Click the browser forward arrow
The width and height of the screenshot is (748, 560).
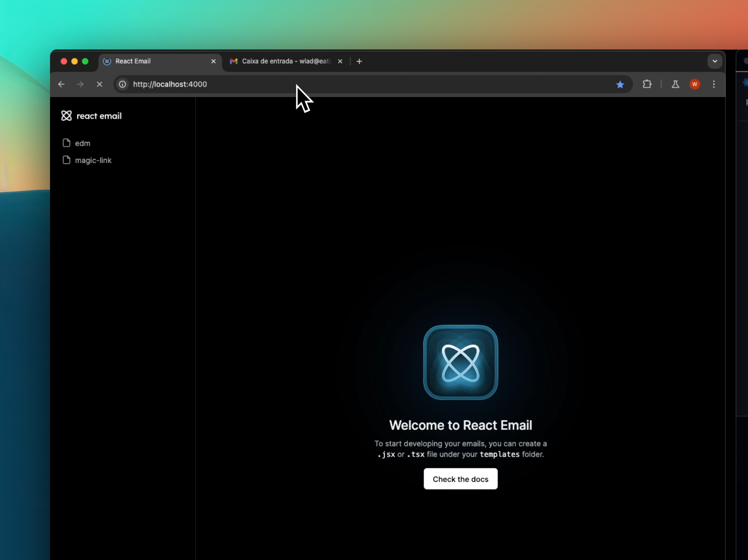pos(80,84)
